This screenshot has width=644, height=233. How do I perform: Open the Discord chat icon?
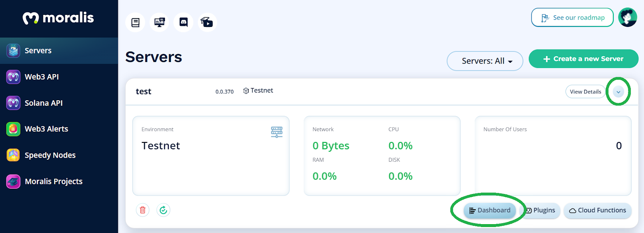click(x=184, y=22)
